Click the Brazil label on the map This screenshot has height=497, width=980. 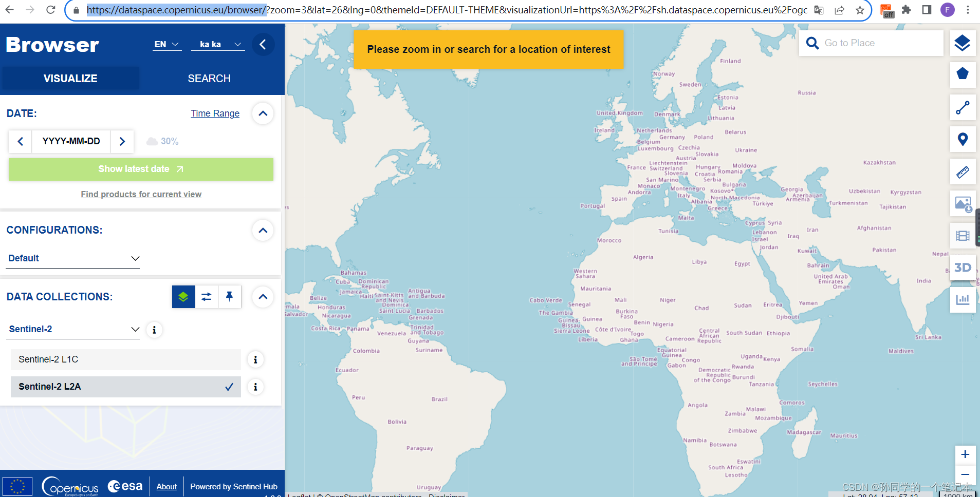439,399
